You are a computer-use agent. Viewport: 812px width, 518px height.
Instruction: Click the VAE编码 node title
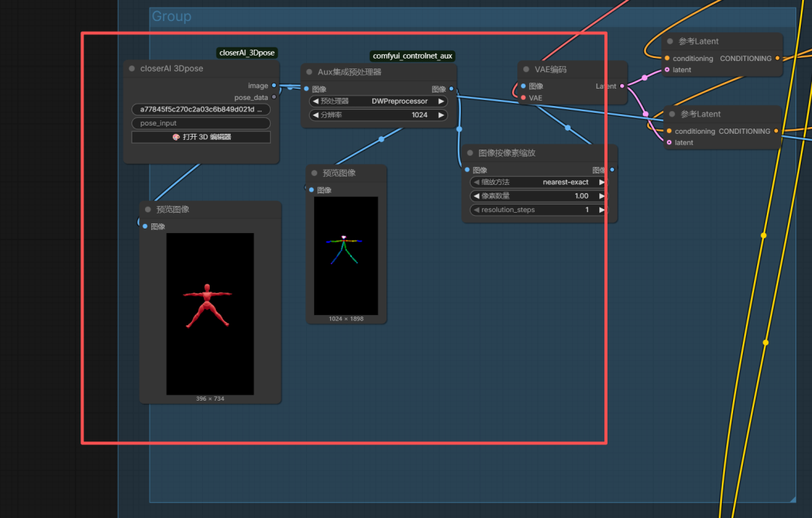pyautogui.click(x=550, y=69)
